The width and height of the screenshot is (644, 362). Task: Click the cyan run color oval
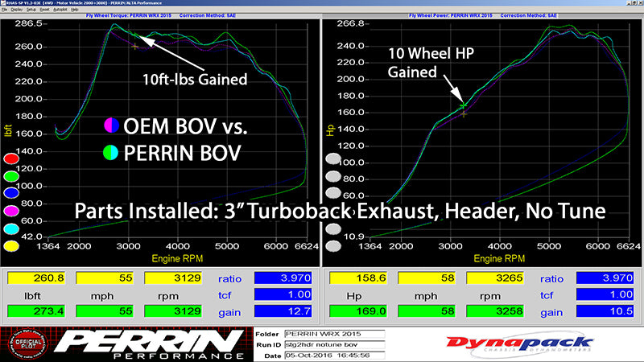pyautogui.click(x=10, y=228)
